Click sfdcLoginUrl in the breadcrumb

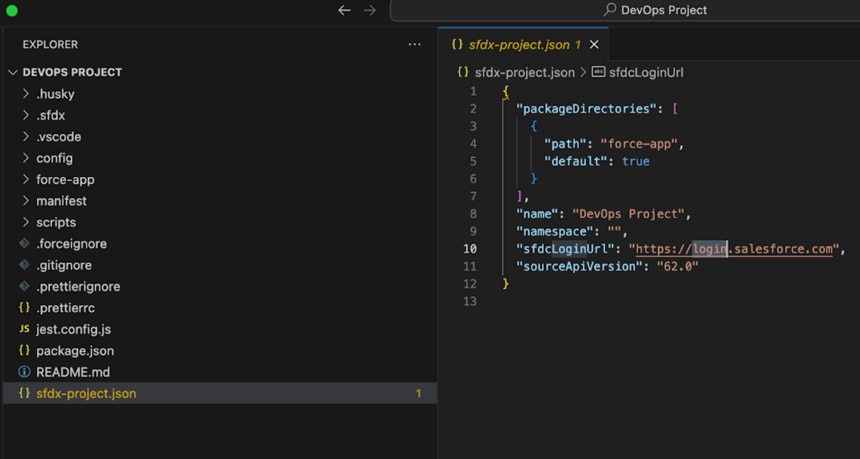tap(646, 72)
